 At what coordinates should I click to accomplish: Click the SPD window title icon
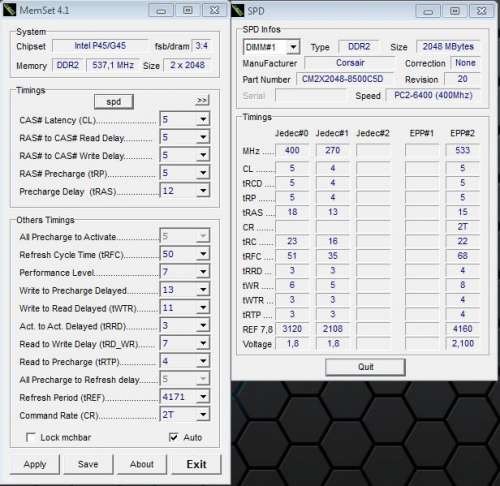[238, 10]
